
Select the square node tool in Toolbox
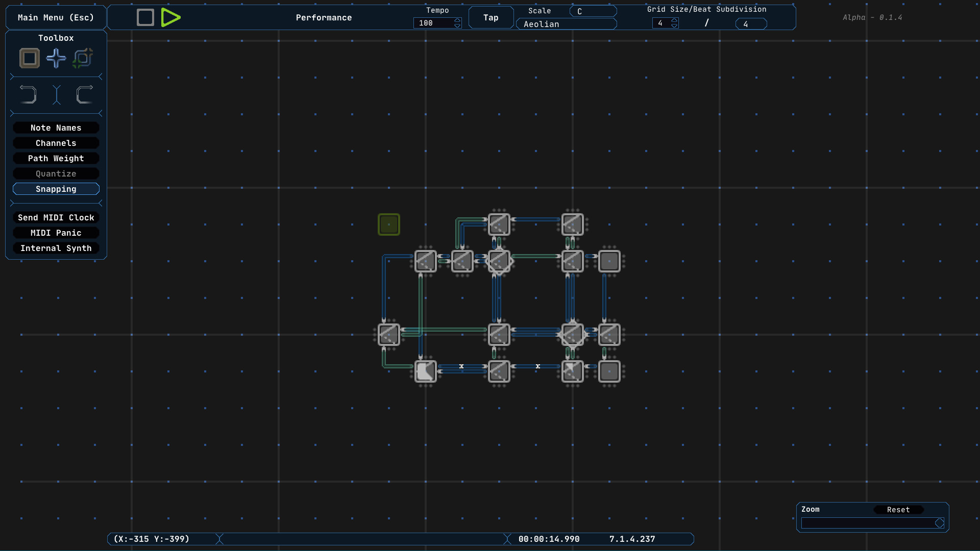tap(30, 58)
